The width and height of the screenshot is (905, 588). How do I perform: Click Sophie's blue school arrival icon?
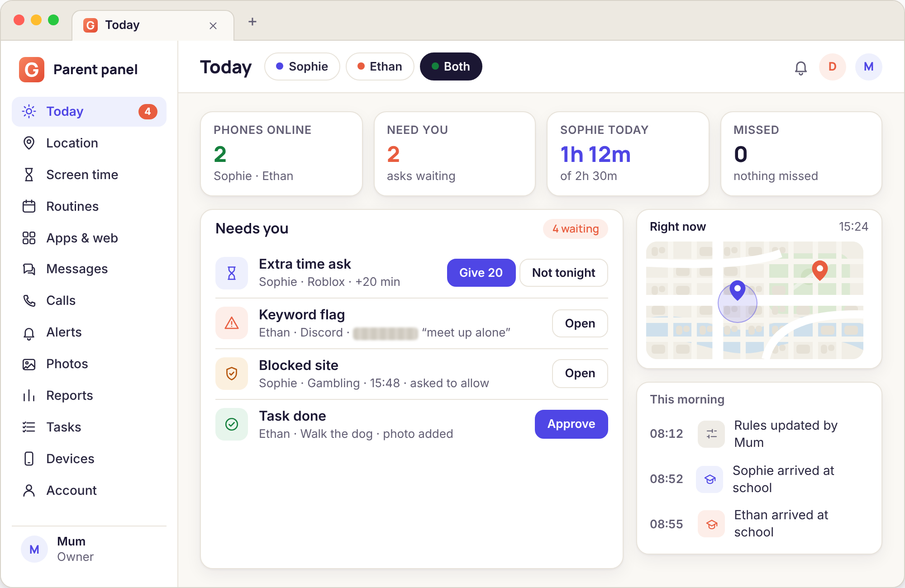(710, 479)
